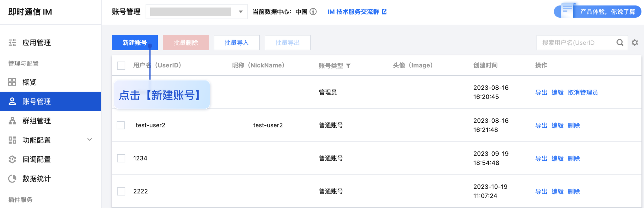The height and width of the screenshot is (208, 644).
Task: Toggle the select-all header checkbox
Action: (121, 66)
